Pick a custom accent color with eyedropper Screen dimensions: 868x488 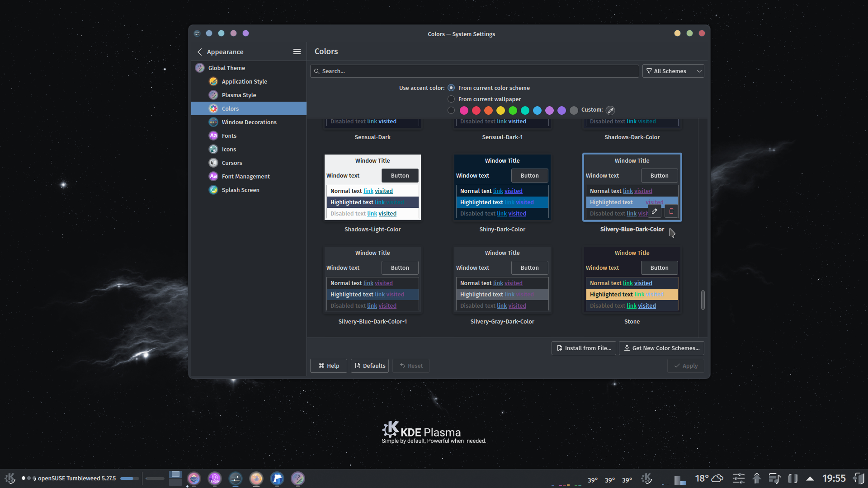coord(610,110)
